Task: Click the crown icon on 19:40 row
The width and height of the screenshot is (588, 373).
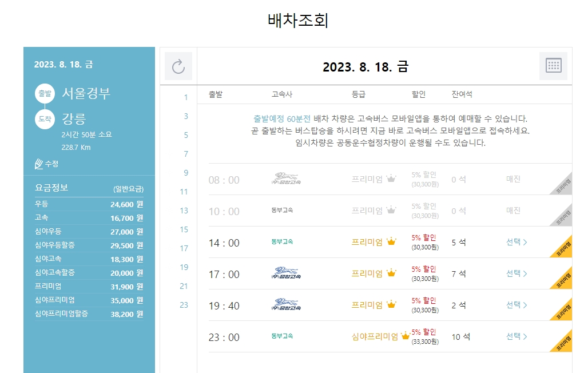Action: 391,304
